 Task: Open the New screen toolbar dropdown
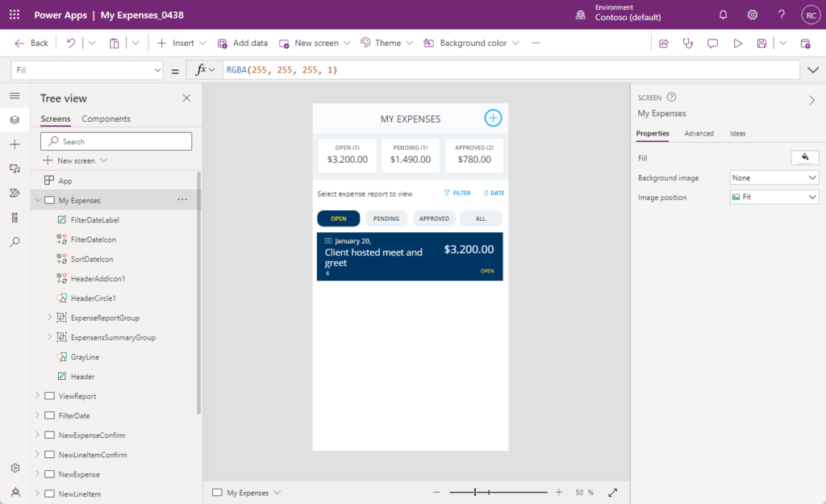347,44
